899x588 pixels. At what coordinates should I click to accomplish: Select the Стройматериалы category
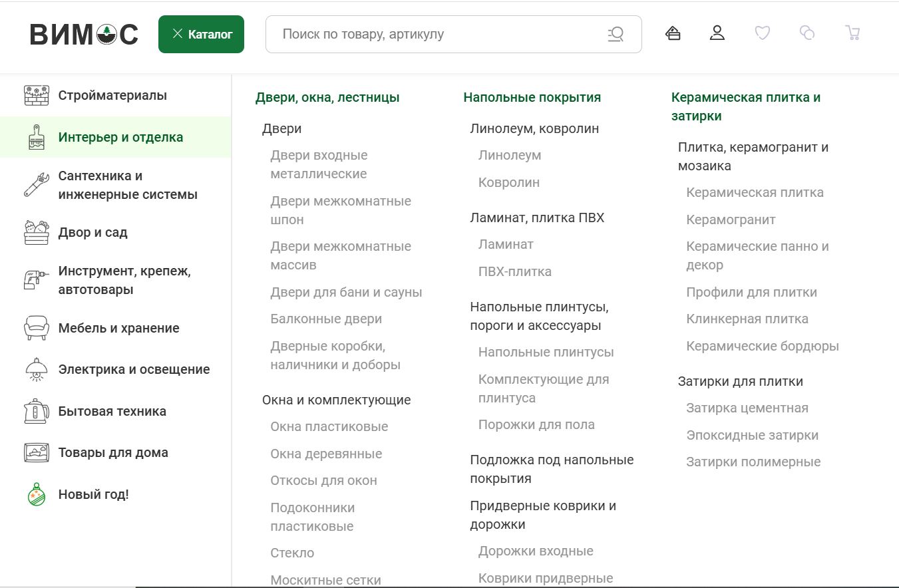[112, 96]
